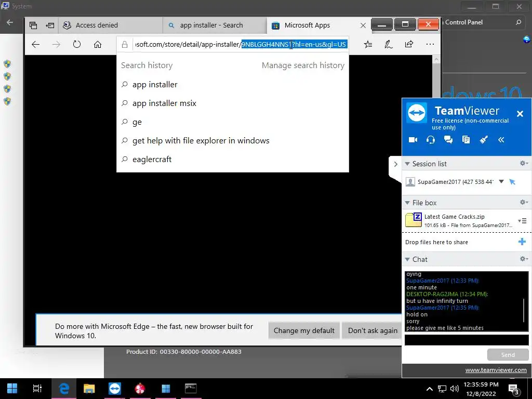The width and height of the screenshot is (532, 399).
Task: Click Control Panel search icon
Action: tap(518, 22)
